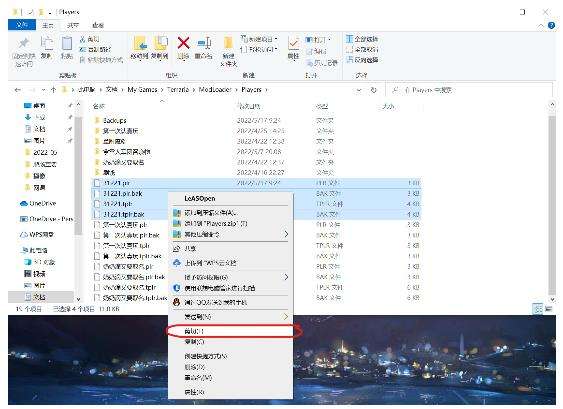Click the Pin to Quick Access icon

(x=24, y=43)
